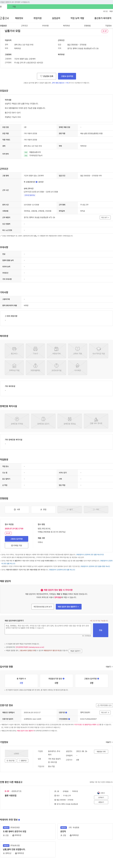113x868 pixels.
Task: Open 지도 보기 for the work location
Action: click(105, 217)
